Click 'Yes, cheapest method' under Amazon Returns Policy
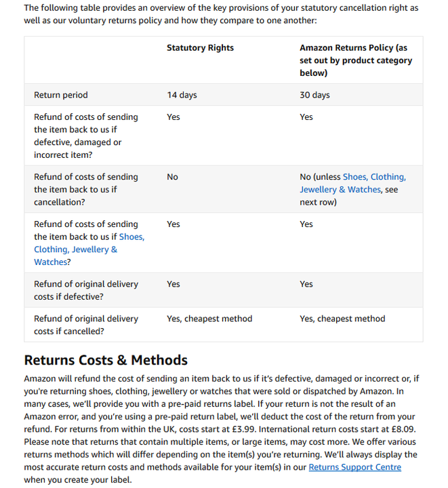This screenshot has height=488, width=448. (x=342, y=319)
